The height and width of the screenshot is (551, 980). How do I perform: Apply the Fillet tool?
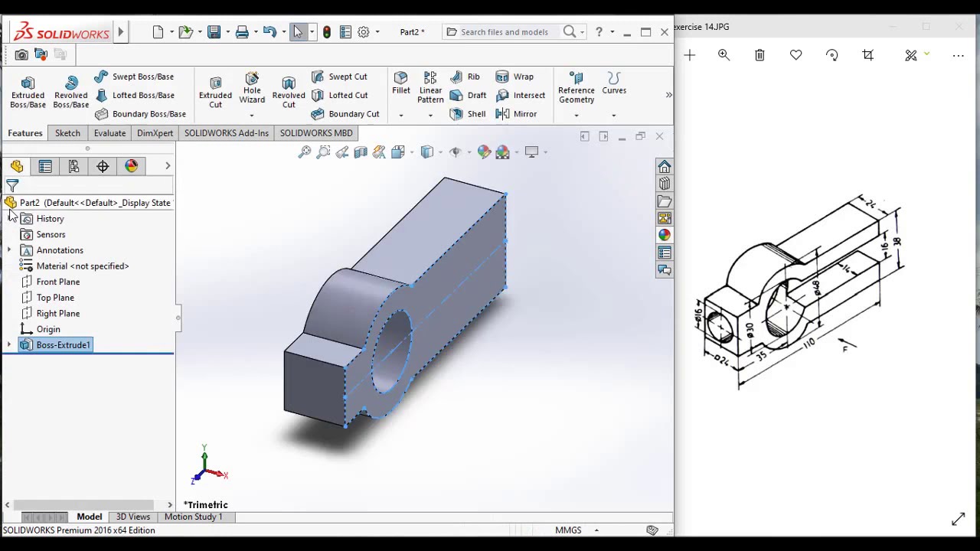coord(401,83)
